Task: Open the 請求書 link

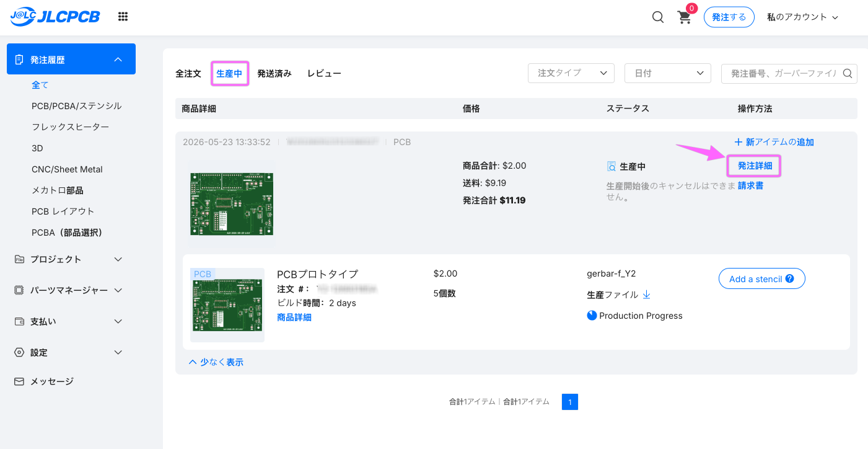Action: coord(750,185)
